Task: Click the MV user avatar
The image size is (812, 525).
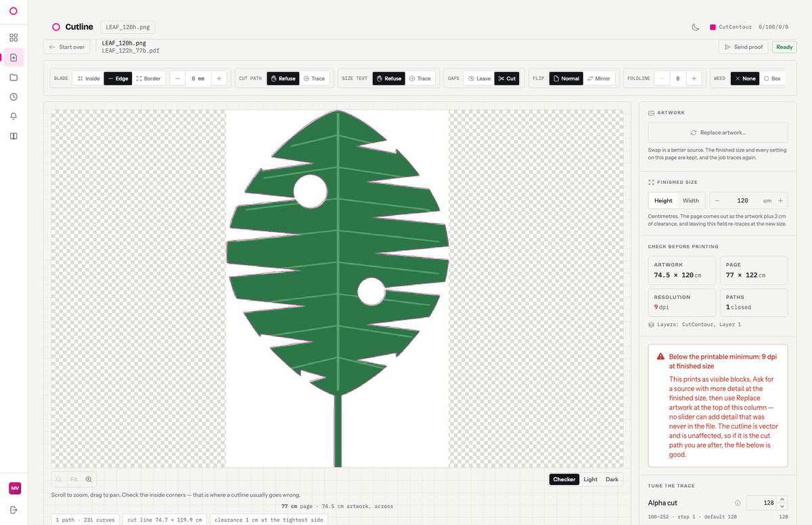Action: coord(14,488)
